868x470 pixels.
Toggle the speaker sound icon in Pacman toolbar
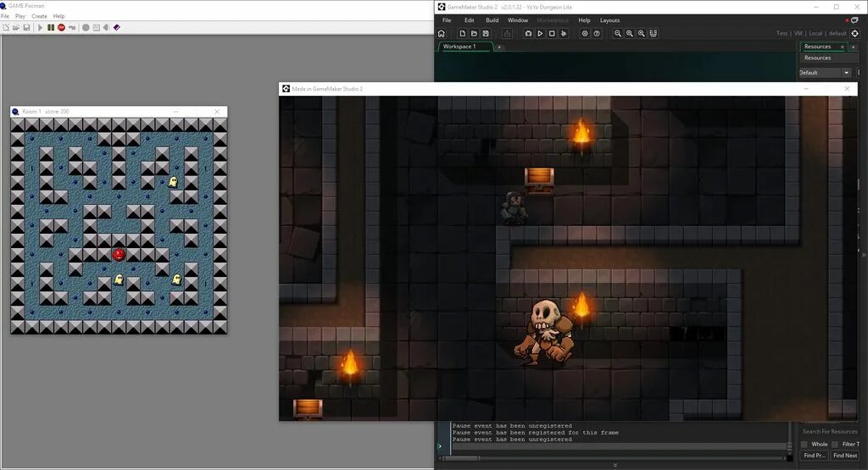(x=106, y=27)
